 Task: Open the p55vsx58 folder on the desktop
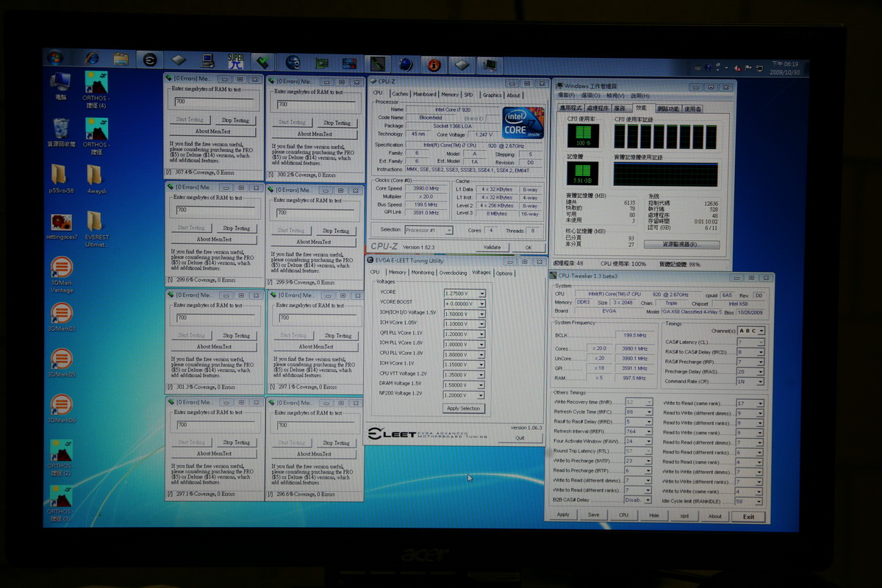tap(60, 179)
